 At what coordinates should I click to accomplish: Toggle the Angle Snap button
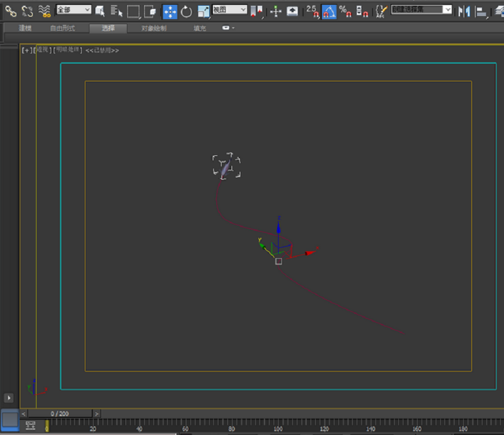329,12
